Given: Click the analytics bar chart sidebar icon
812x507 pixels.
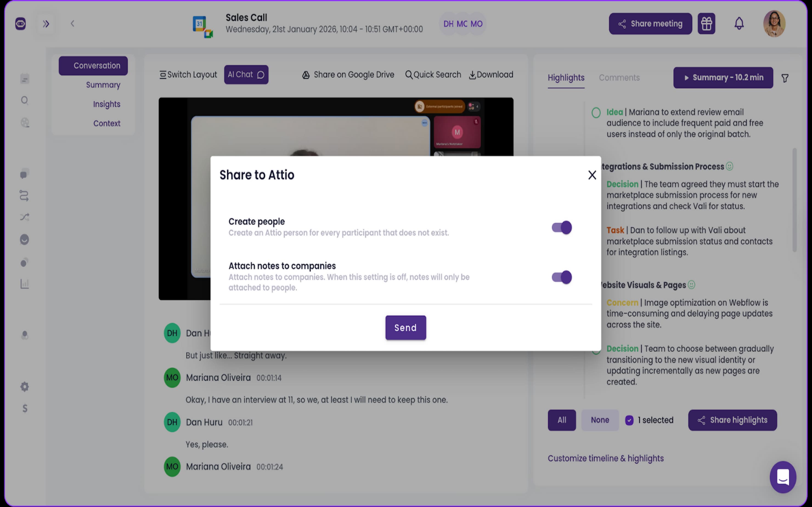Looking at the screenshot, I should click(x=24, y=284).
